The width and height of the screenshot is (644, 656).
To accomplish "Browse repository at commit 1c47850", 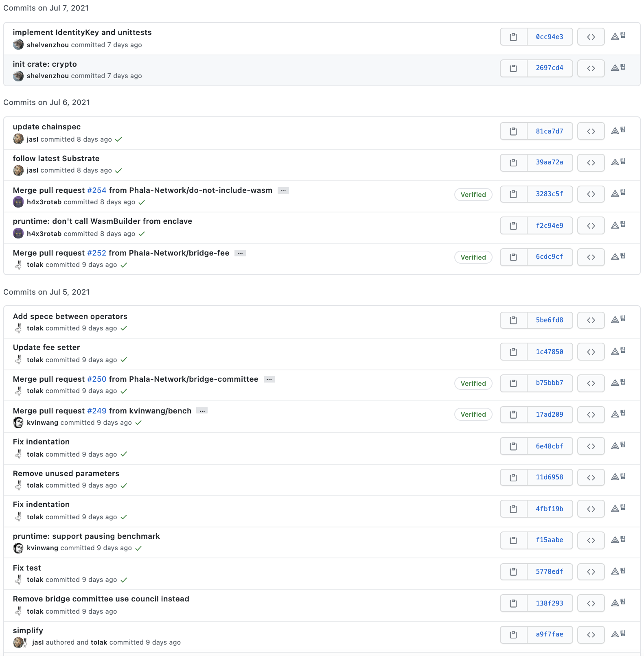I will 591,352.
